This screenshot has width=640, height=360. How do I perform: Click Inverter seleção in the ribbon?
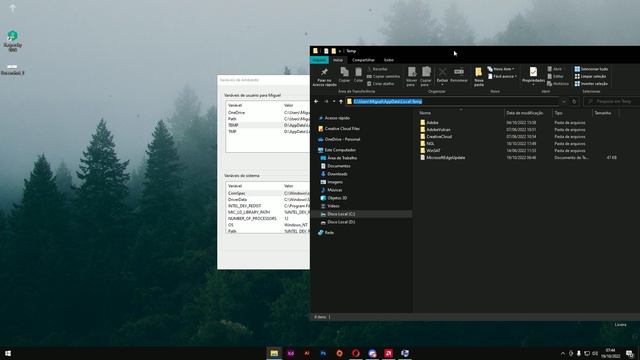point(591,84)
